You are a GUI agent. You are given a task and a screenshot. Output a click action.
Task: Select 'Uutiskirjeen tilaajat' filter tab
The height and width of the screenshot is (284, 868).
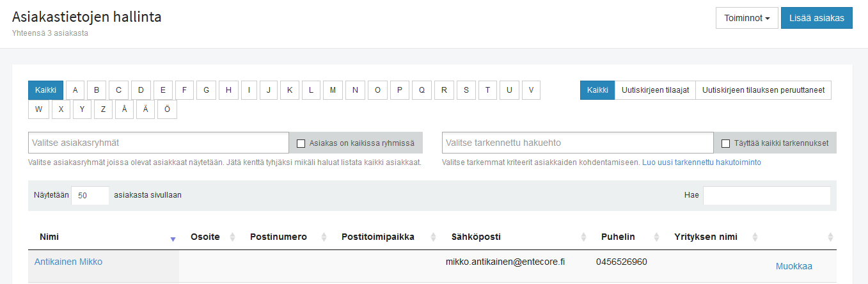pyautogui.click(x=655, y=90)
